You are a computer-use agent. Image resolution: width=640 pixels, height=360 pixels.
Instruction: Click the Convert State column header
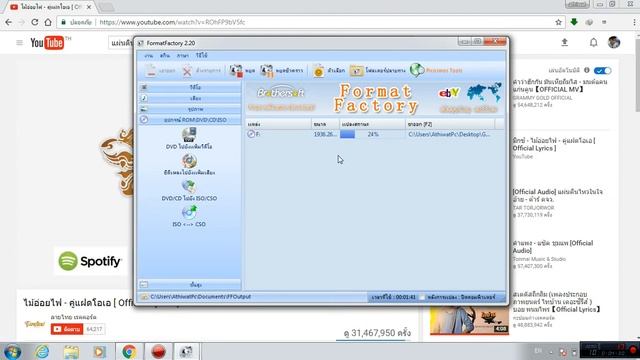(372, 124)
